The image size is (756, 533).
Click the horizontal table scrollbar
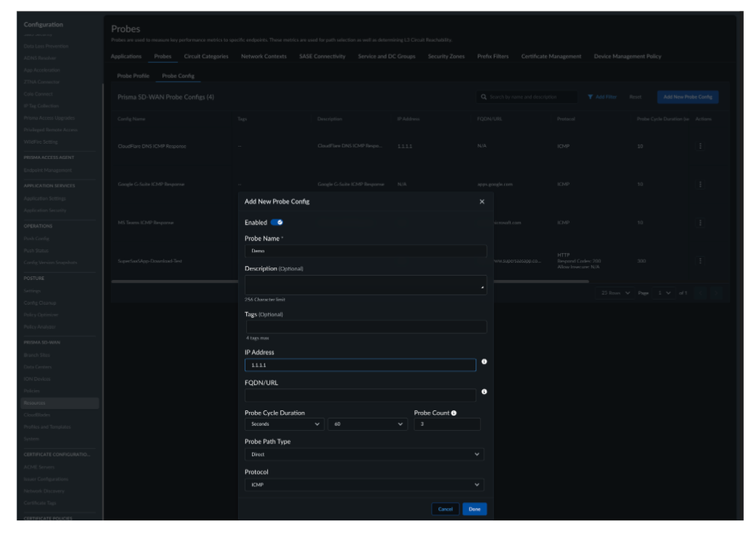click(x=350, y=281)
